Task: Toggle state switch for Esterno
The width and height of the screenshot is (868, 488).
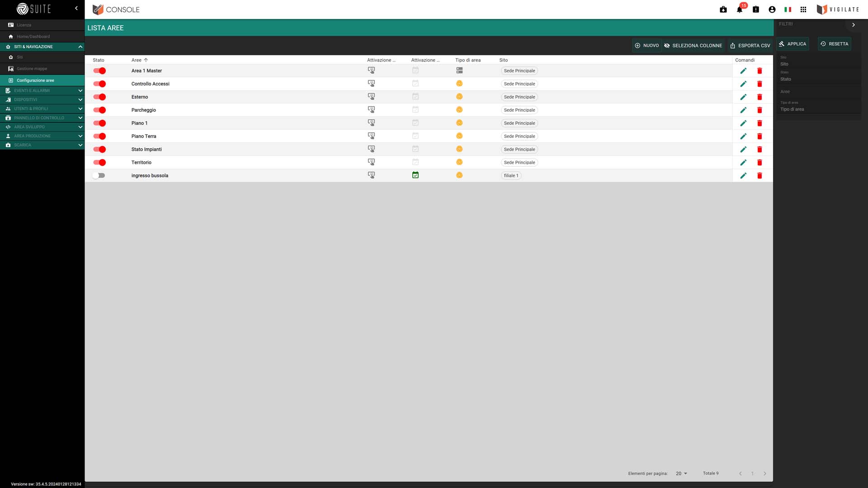Action: click(99, 97)
